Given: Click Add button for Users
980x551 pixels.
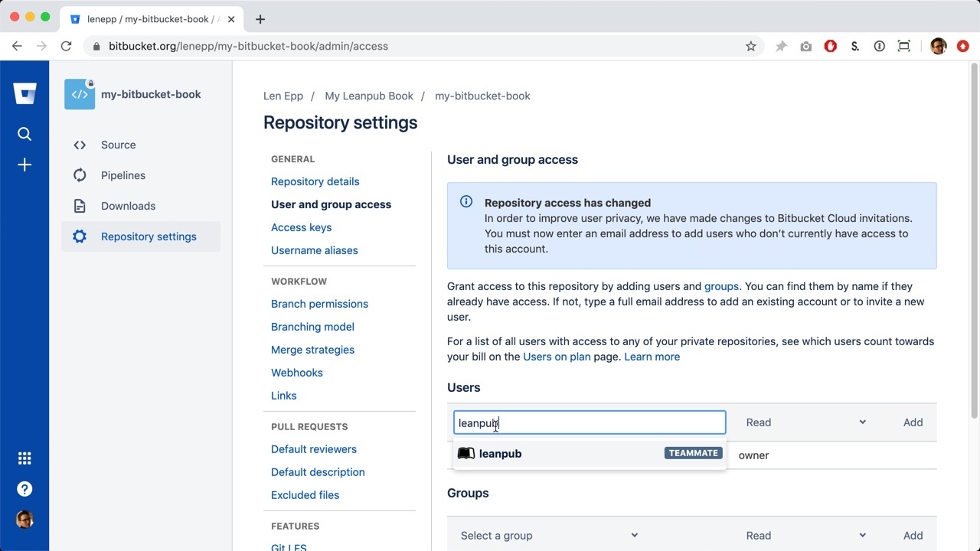Looking at the screenshot, I should pyautogui.click(x=913, y=422).
